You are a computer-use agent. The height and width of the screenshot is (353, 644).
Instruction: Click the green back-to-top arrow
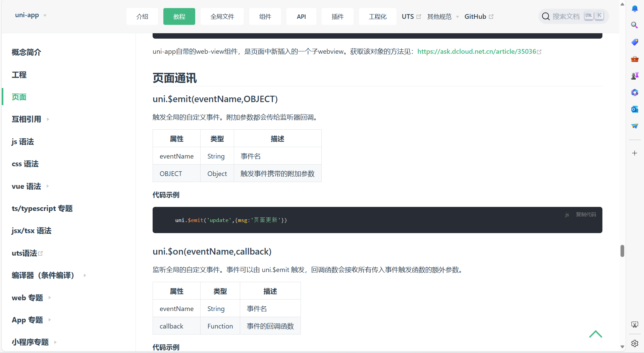596,334
